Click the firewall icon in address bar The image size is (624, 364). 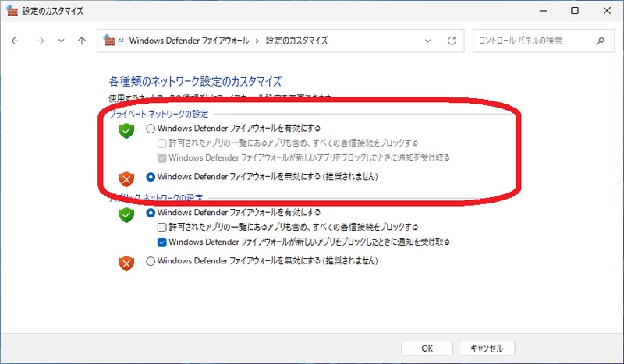tap(108, 41)
